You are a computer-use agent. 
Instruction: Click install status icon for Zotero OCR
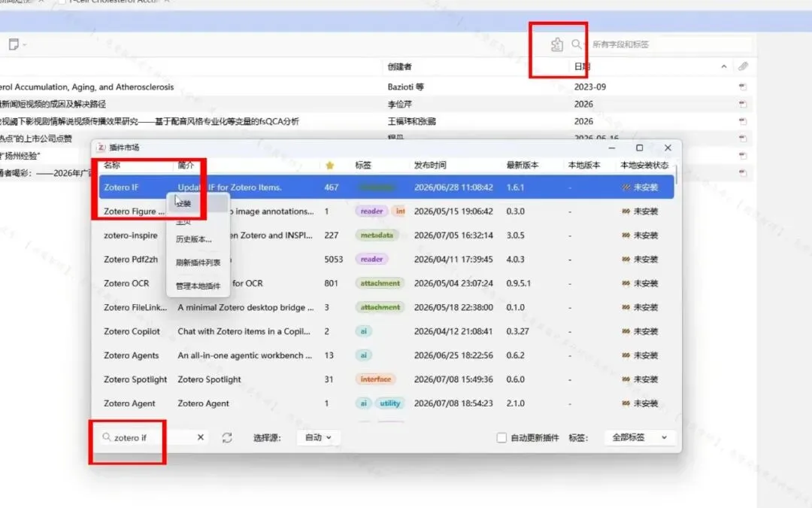pyautogui.click(x=626, y=284)
